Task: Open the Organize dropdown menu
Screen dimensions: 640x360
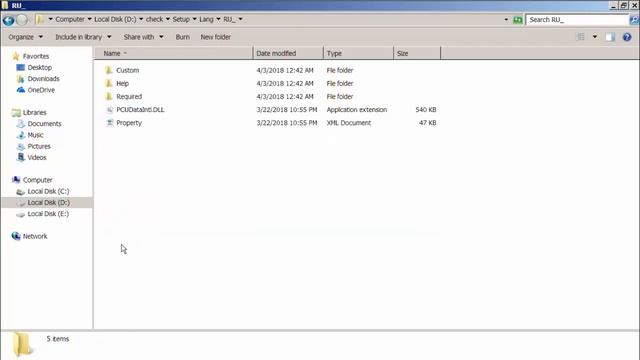Action: click(25, 37)
